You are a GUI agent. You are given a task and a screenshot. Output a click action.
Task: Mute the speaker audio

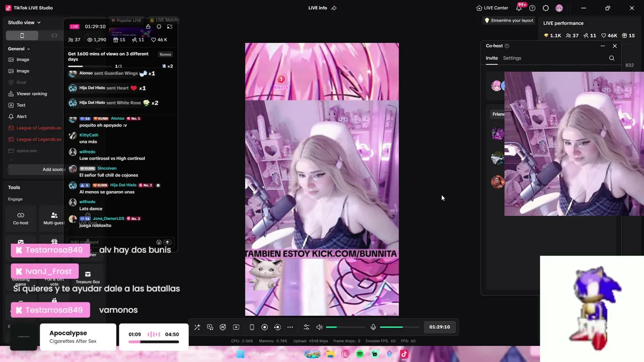pos(319,327)
